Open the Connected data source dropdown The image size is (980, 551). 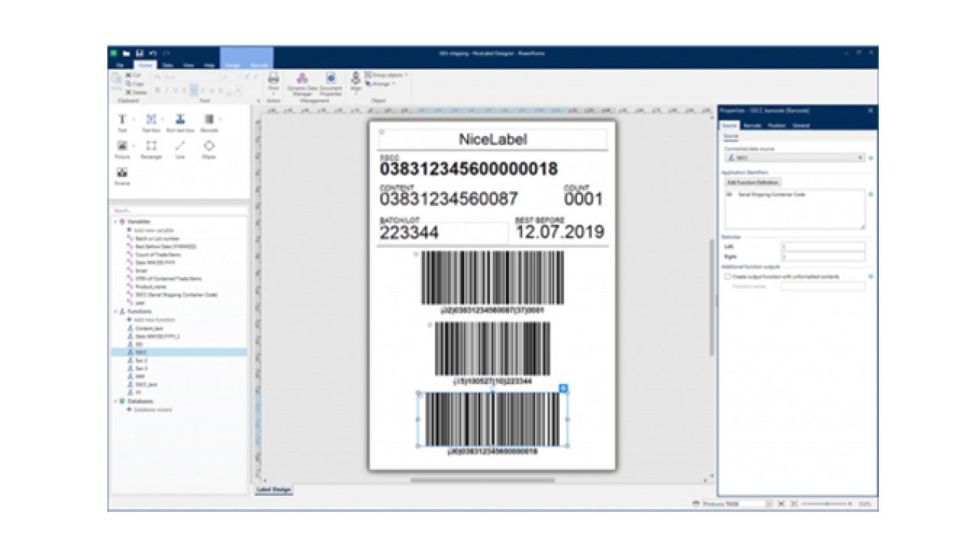[x=795, y=157]
